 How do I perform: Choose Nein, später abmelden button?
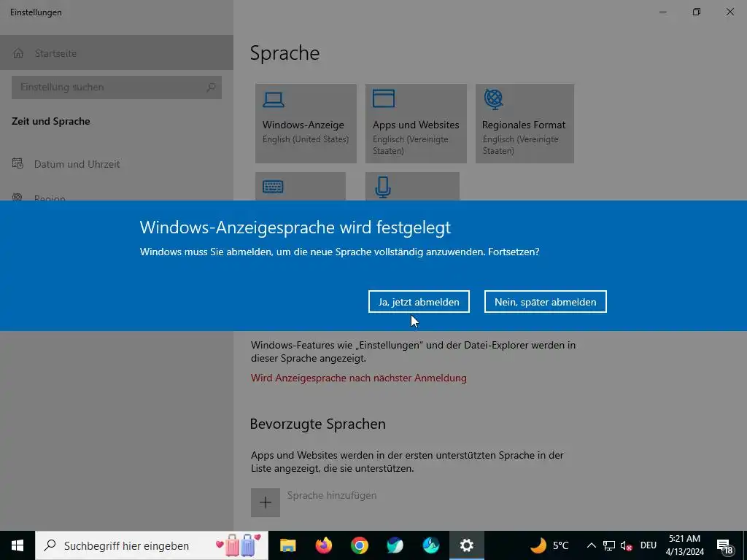click(x=545, y=301)
